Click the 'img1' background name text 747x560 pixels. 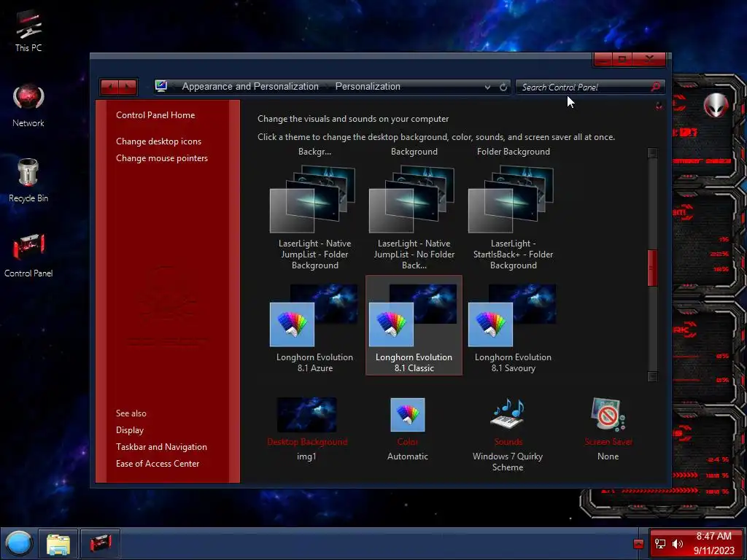(x=306, y=456)
